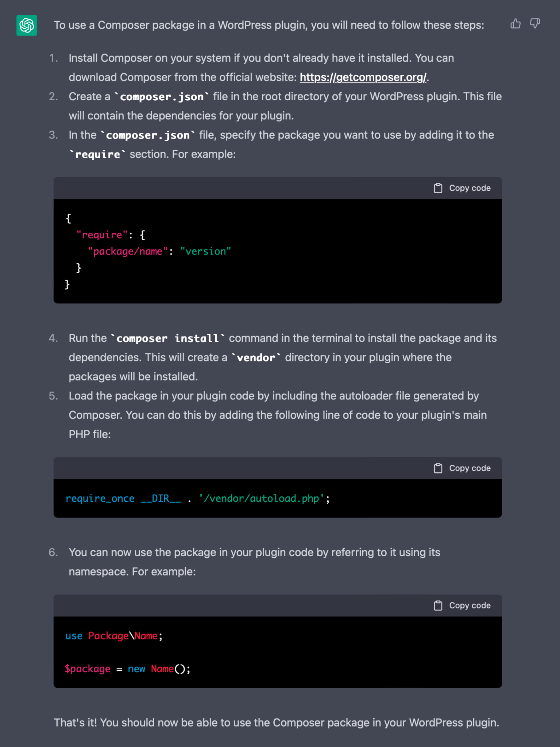Click the clipboard icon on the namespace example block

(x=438, y=605)
